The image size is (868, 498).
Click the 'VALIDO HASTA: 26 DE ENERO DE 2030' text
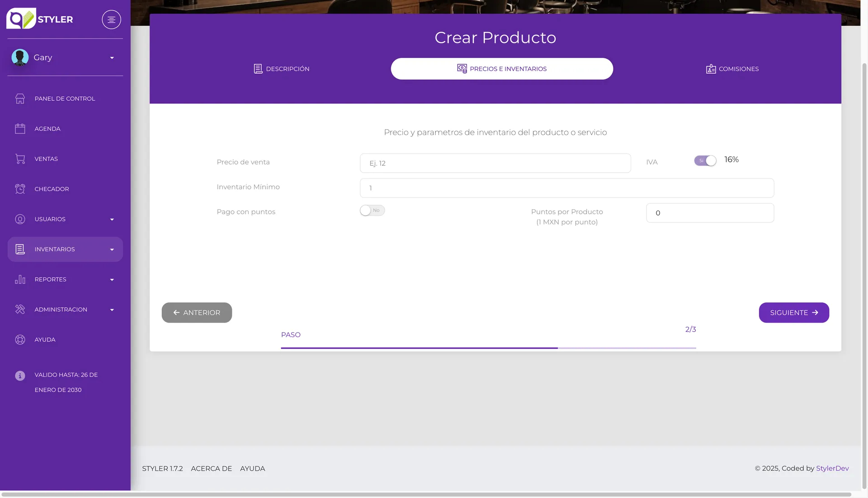[x=66, y=382]
